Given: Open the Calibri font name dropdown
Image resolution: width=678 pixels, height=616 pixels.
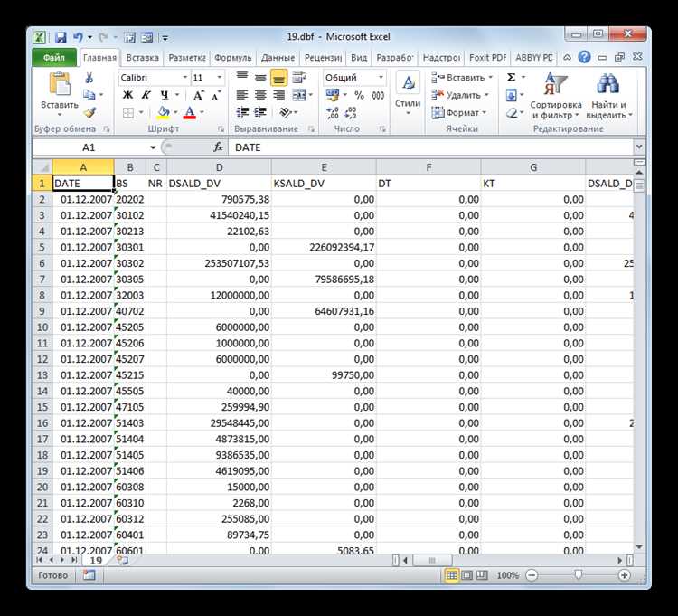Looking at the screenshot, I should point(184,78).
